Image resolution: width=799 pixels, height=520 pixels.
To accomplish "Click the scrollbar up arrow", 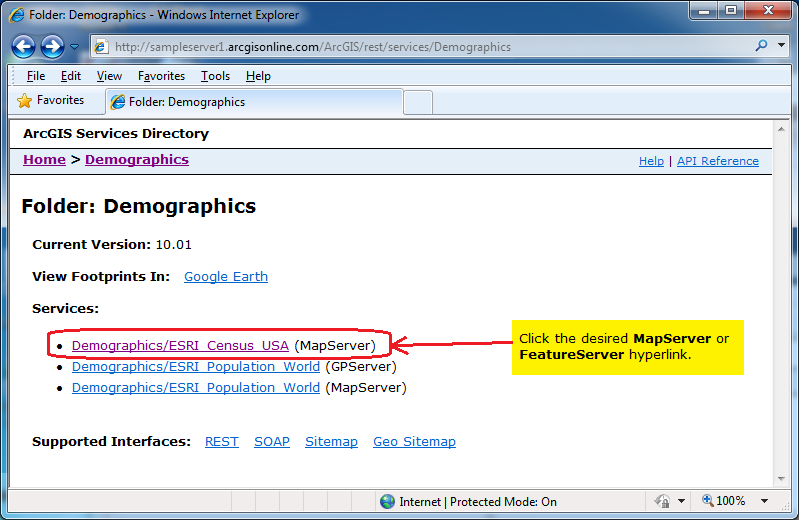I will point(781,129).
